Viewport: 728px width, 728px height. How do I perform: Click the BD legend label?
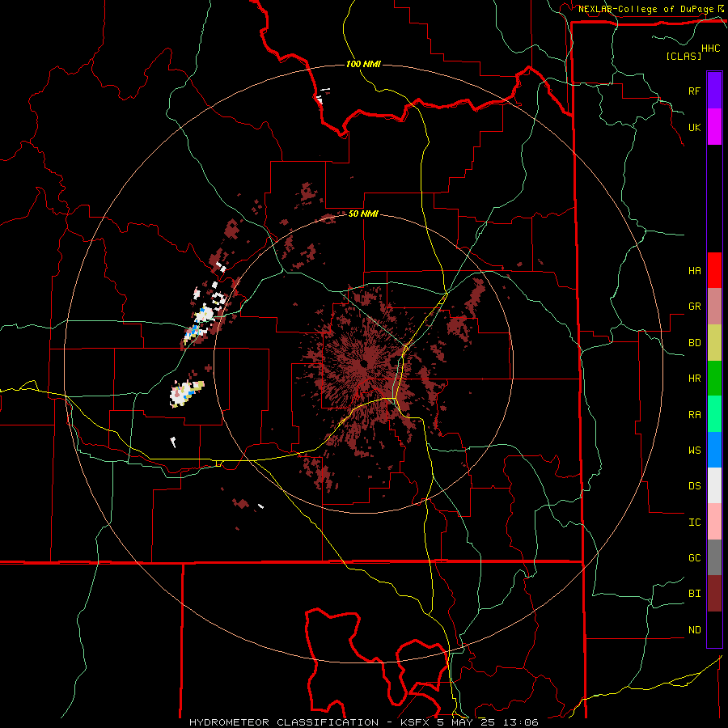point(694,343)
